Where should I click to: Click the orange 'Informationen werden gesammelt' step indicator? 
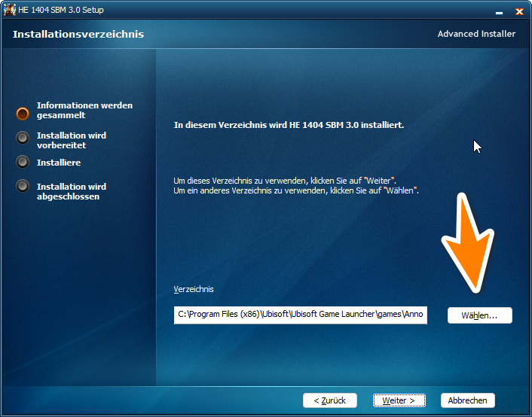[23, 114]
